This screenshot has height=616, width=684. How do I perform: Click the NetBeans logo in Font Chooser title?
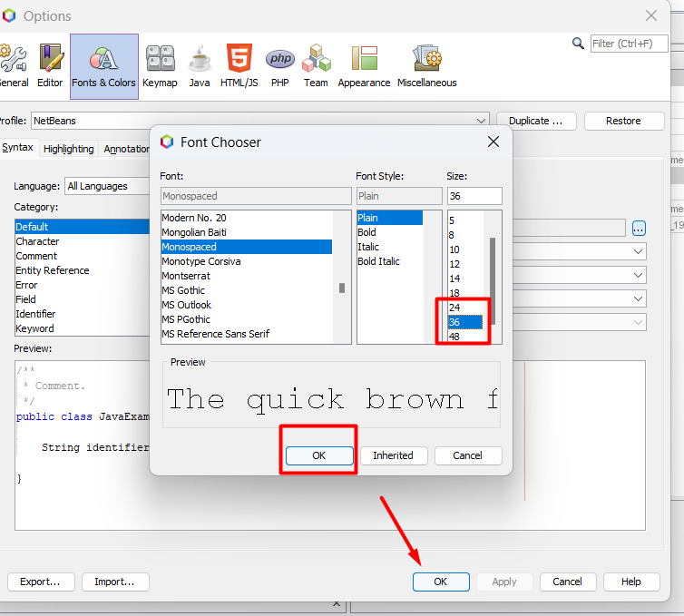tap(167, 142)
